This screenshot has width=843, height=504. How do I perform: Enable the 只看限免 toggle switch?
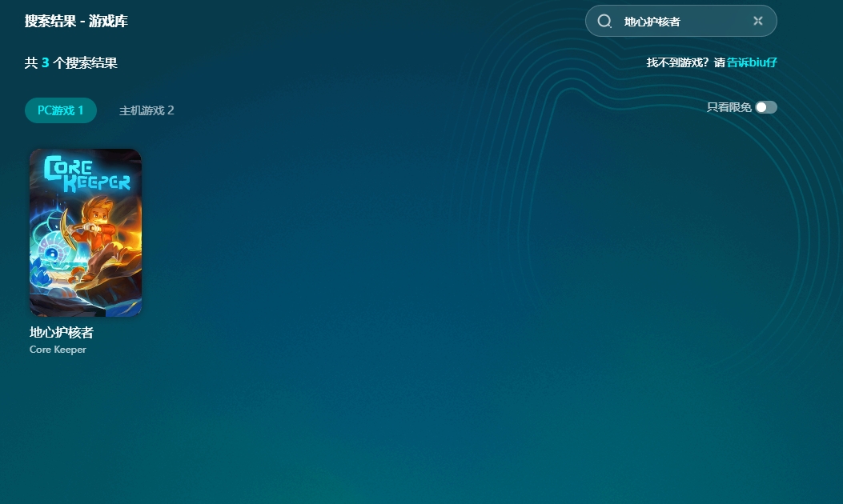click(x=765, y=107)
